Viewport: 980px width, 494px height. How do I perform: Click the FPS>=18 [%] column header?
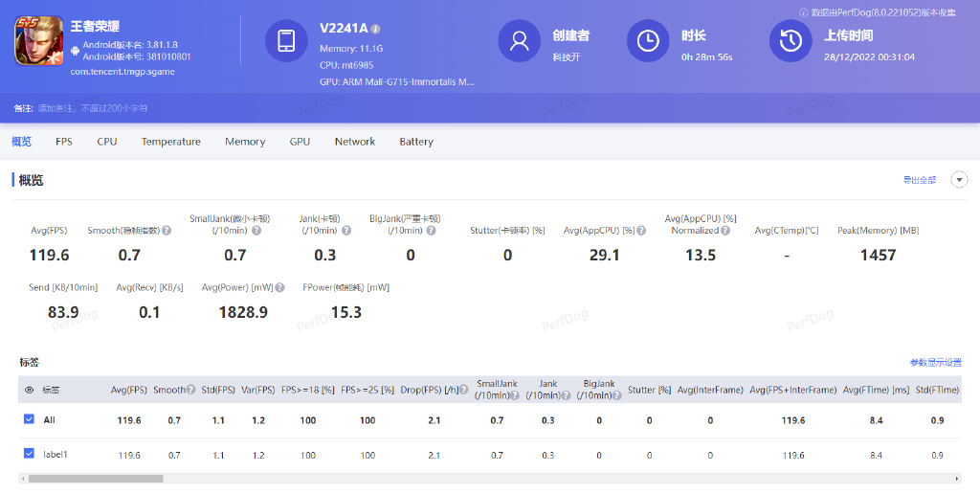(307, 390)
